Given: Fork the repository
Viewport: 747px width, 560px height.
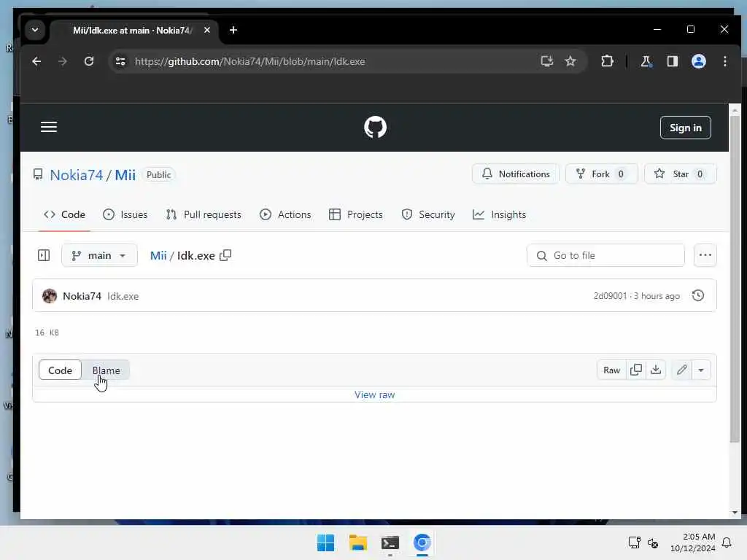Looking at the screenshot, I should [x=601, y=174].
